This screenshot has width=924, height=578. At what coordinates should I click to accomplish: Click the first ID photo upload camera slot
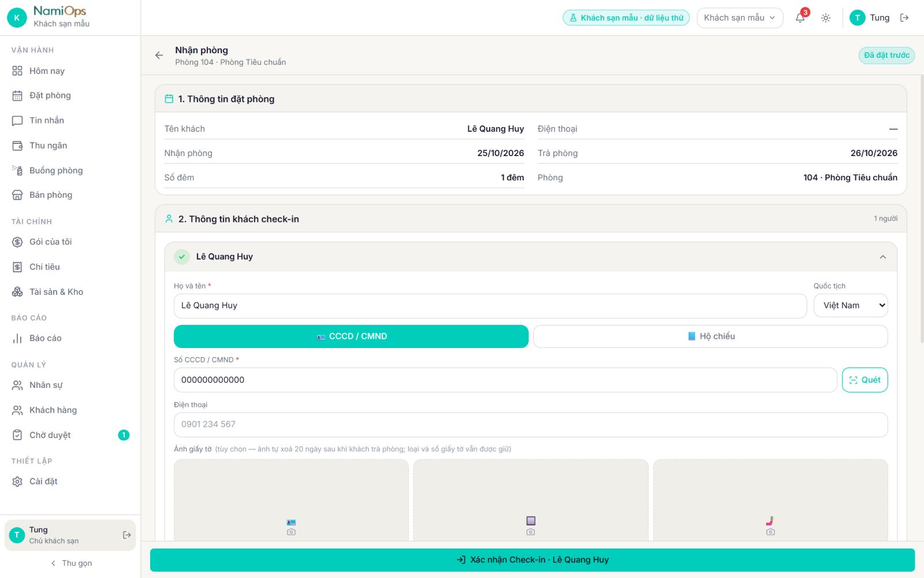click(291, 500)
